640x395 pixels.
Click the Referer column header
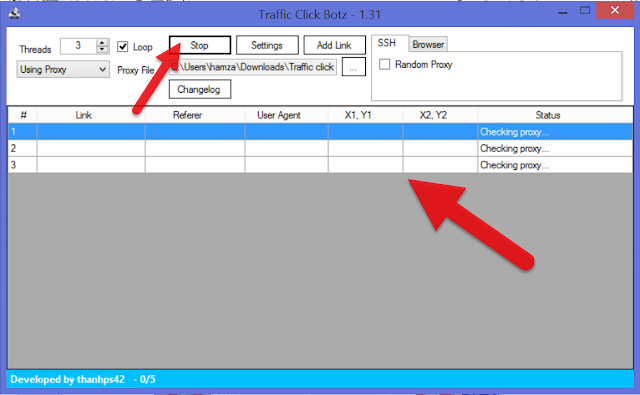[195, 115]
